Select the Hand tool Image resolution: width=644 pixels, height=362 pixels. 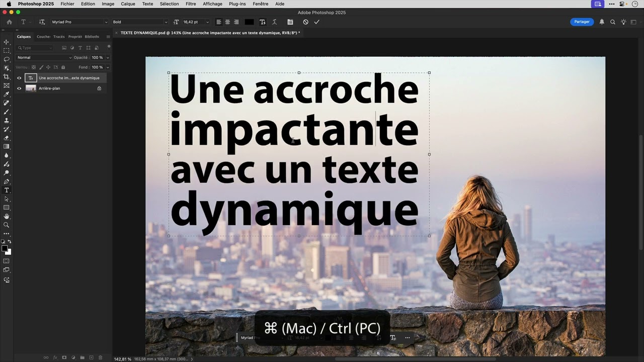7,216
